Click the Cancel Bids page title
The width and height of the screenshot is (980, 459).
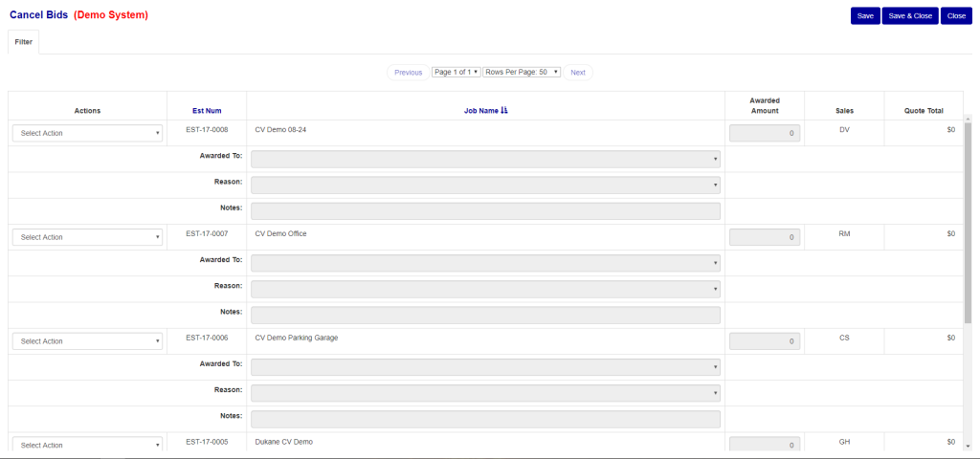pyautogui.click(x=38, y=15)
